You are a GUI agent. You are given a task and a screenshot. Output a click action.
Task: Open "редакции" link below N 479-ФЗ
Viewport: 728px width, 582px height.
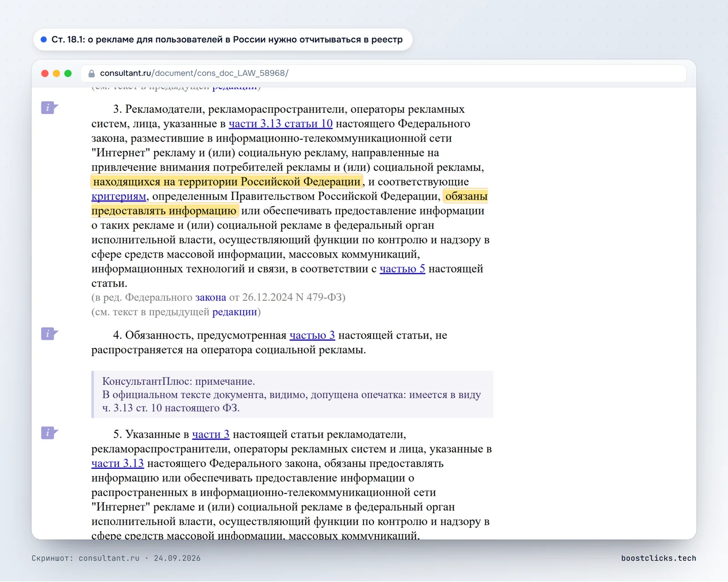tap(235, 312)
